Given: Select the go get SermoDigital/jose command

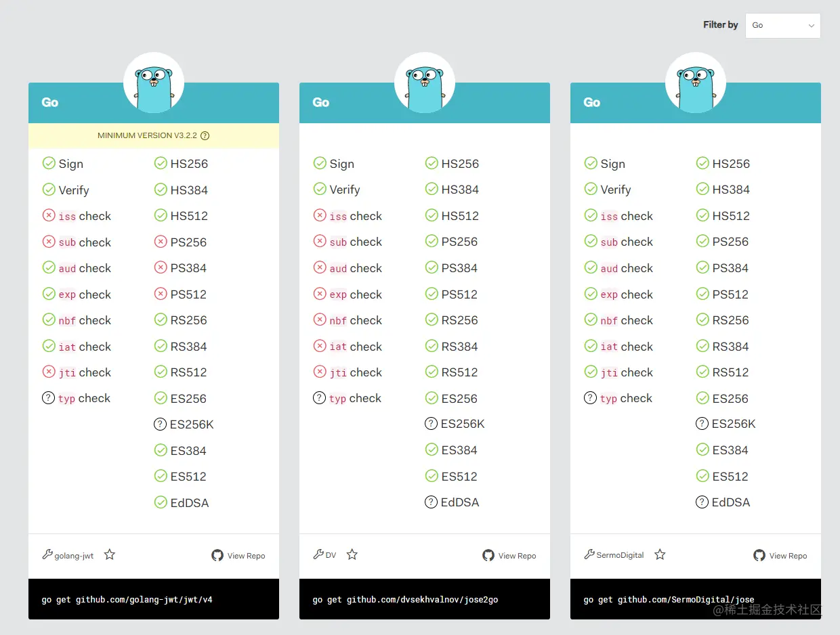Looking at the screenshot, I should coord(669,600).
